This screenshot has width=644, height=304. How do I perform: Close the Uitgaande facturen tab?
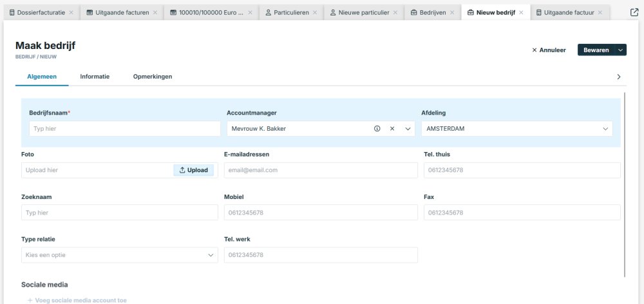155,13
